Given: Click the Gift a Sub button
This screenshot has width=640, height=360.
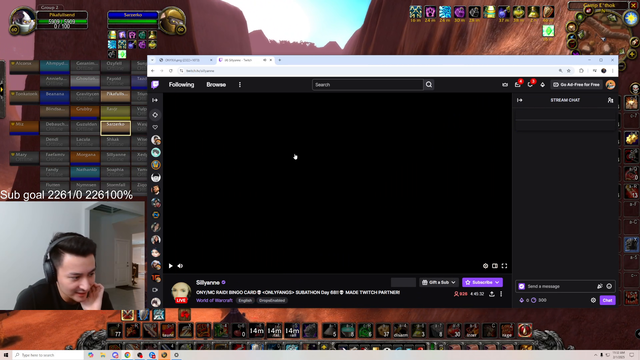Looking at the screenshot, I should point(439,282).
